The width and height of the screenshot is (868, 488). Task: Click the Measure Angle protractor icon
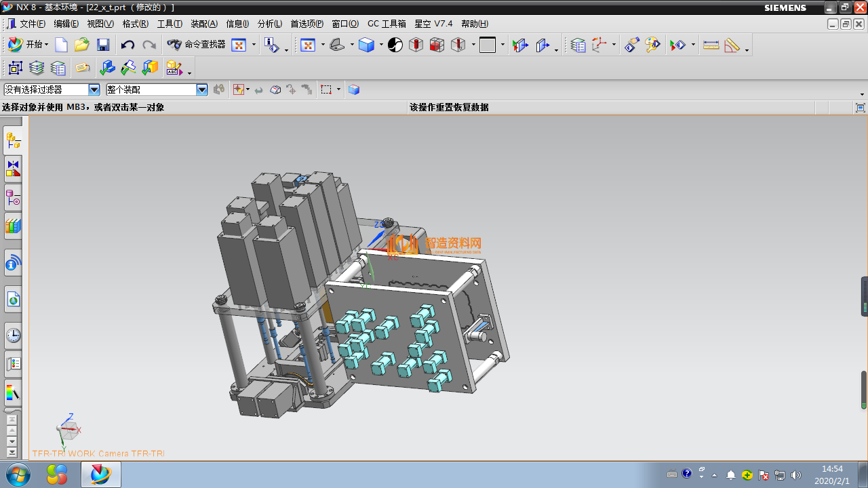click(x=732, y=45)
